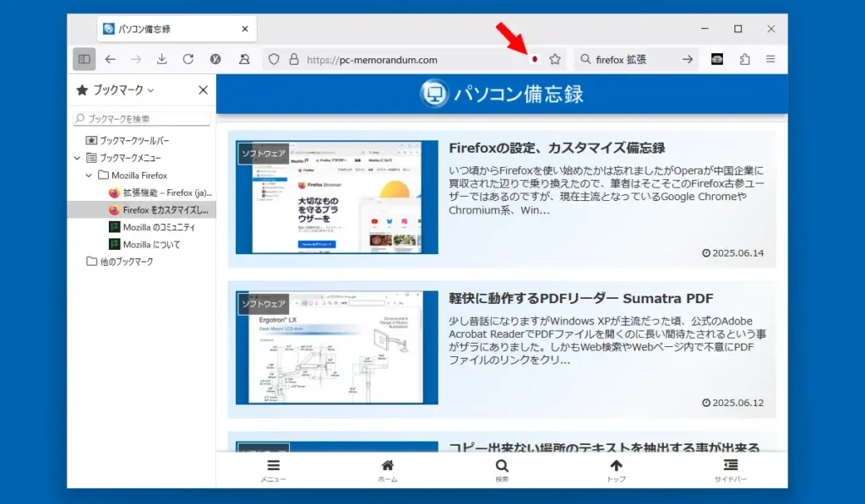Click the Firefox article excerpt starting いつ頃から
This screenshot has height=504, width=865.
[x=607, y=190]
